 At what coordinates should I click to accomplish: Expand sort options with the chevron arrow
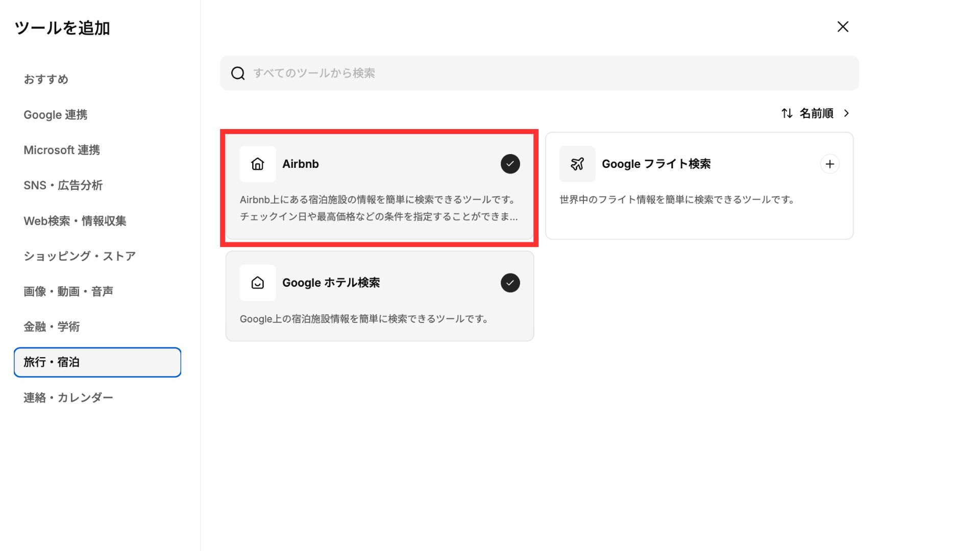pyautogui.click(x=847, y=113)
